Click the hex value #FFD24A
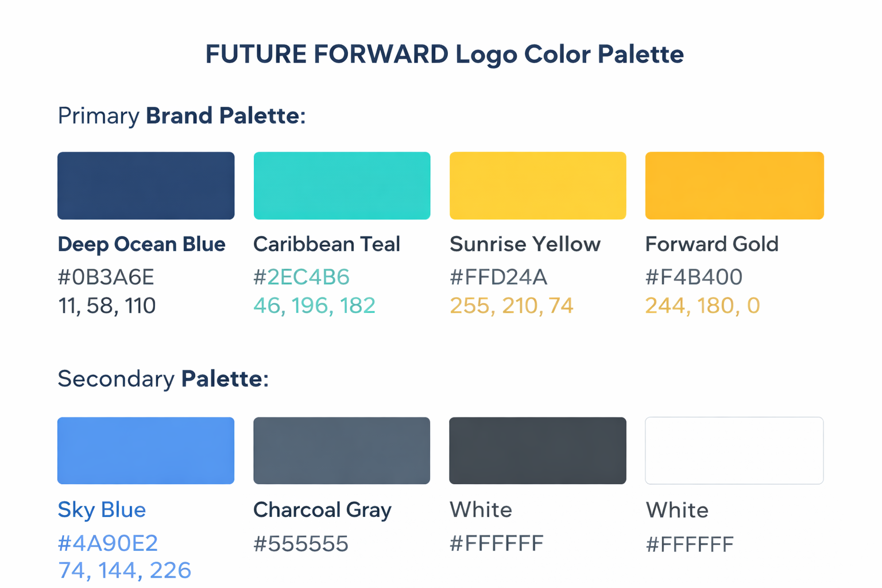This screenshot has height=588, width=882. pyautogui.click(x=498, y=277)
